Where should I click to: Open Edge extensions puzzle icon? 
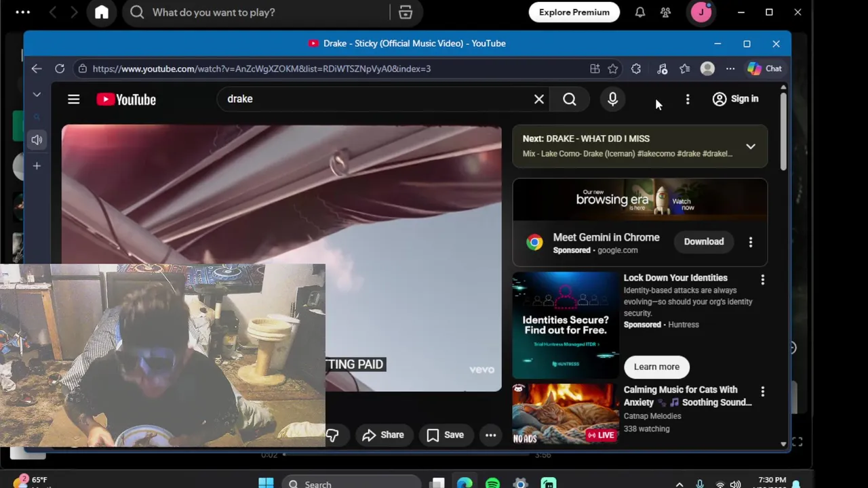click(636, 68)
